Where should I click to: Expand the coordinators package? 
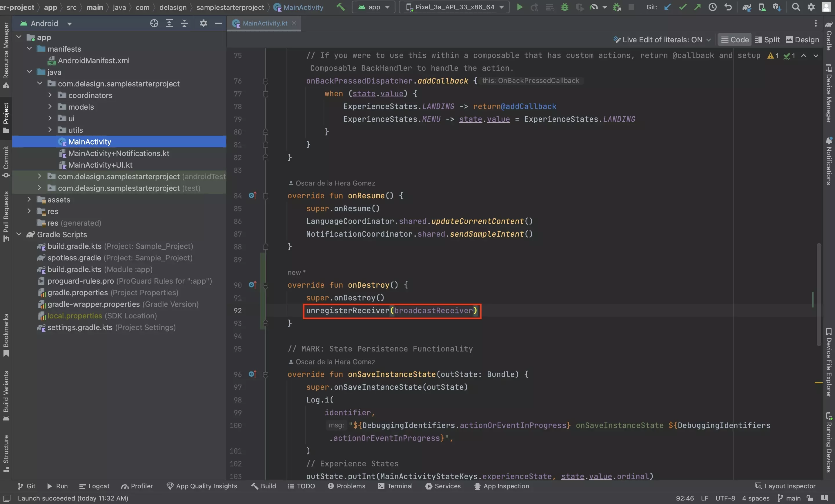click(x=50, y=95)
